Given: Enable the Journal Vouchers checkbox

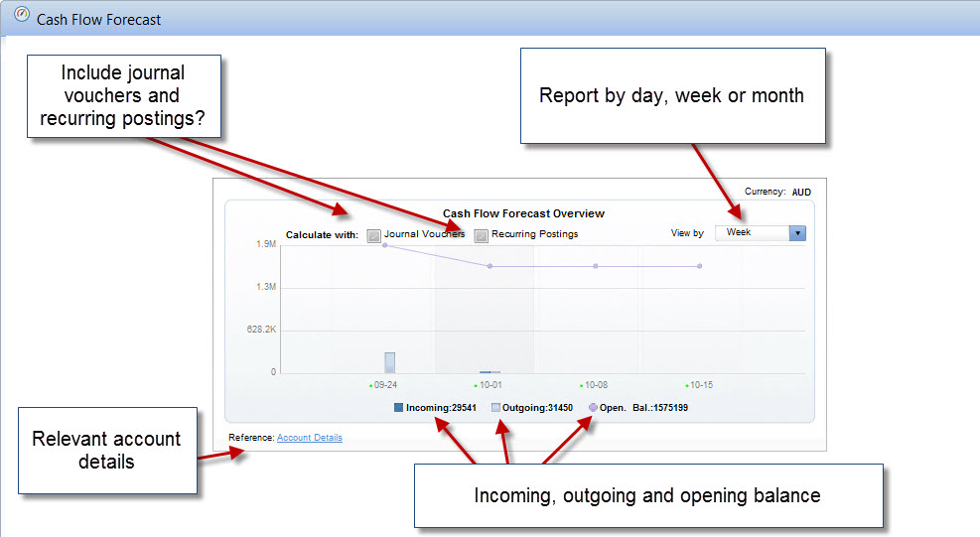Looking at the screenshot, I should [x=374, y=235].
